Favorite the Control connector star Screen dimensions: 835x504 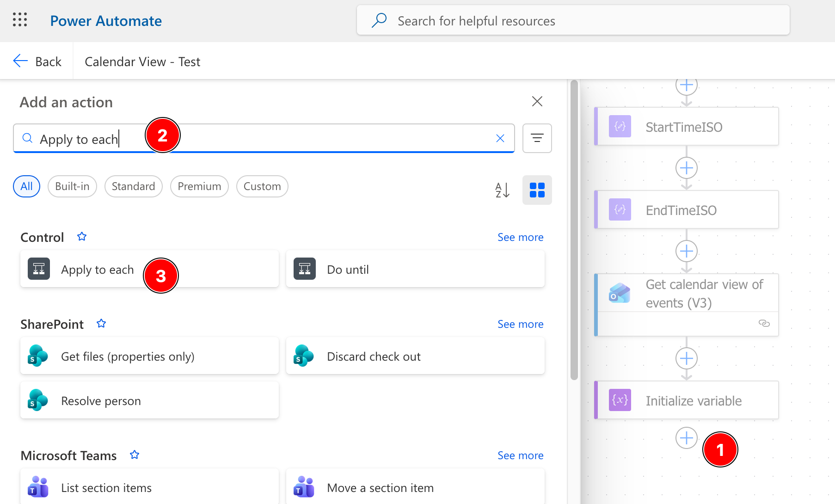(82, 237)
